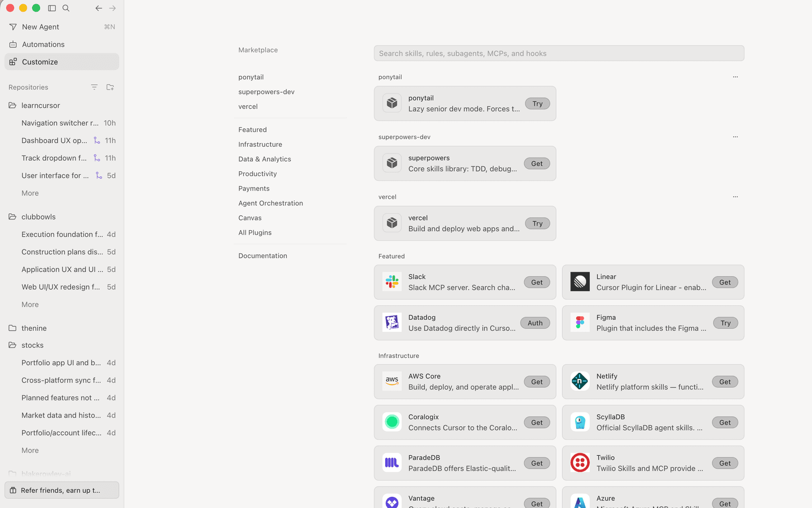Click the ScyllaDB logo icon

pyautogui.click(x=580, y=422)
